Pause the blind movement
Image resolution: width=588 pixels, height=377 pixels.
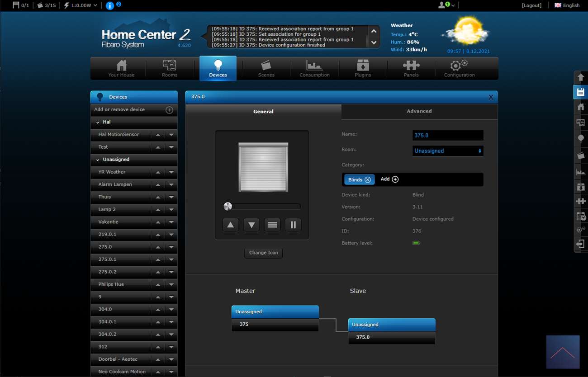(293, 225)
